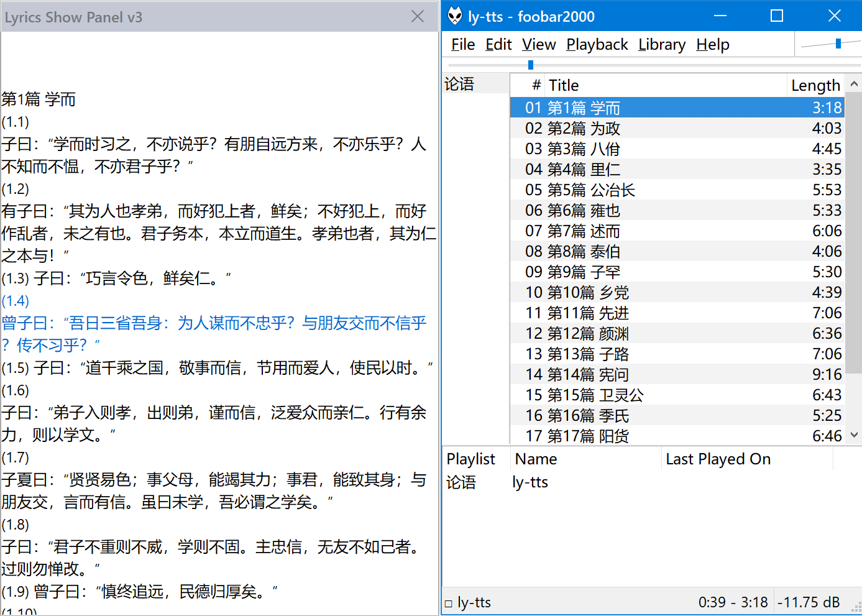The image size is (862, 616).
Task: Click lyric line (1.9) 慎终追远
Action: (x=140, y=592)
